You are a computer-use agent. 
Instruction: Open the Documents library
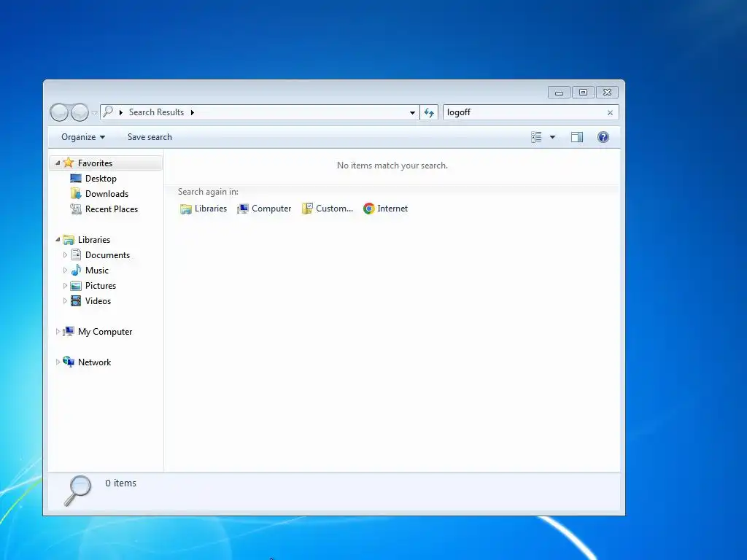[108, 255]
